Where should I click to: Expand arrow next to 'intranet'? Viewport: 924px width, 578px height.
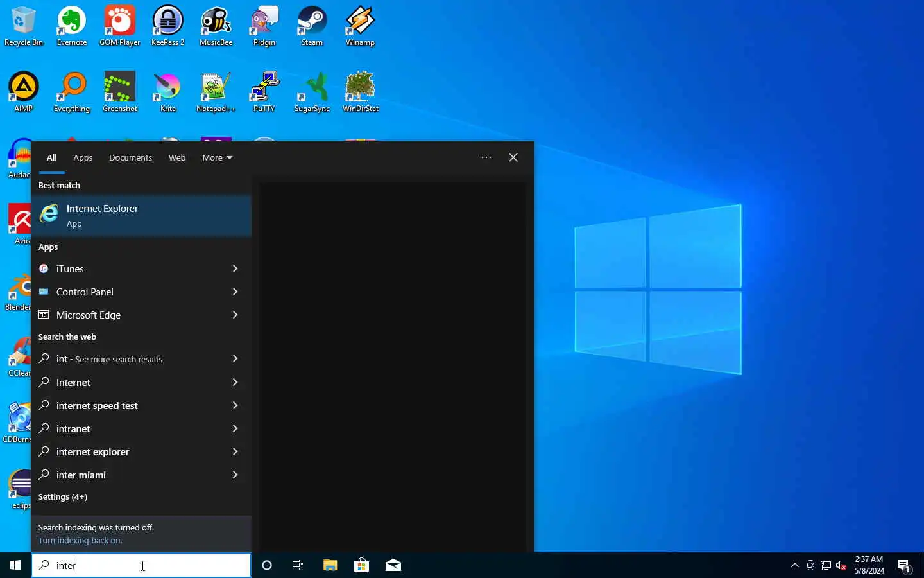[x=235, y=428]
